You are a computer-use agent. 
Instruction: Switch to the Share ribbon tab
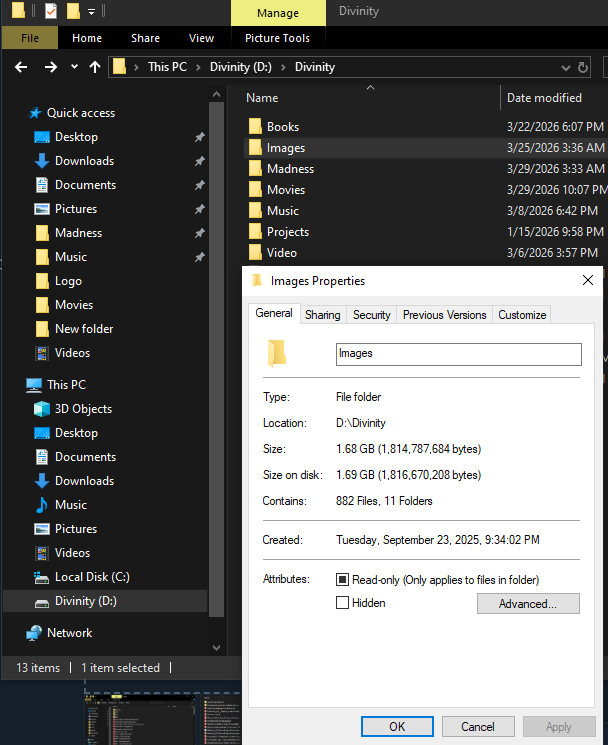tap(145, 38)
